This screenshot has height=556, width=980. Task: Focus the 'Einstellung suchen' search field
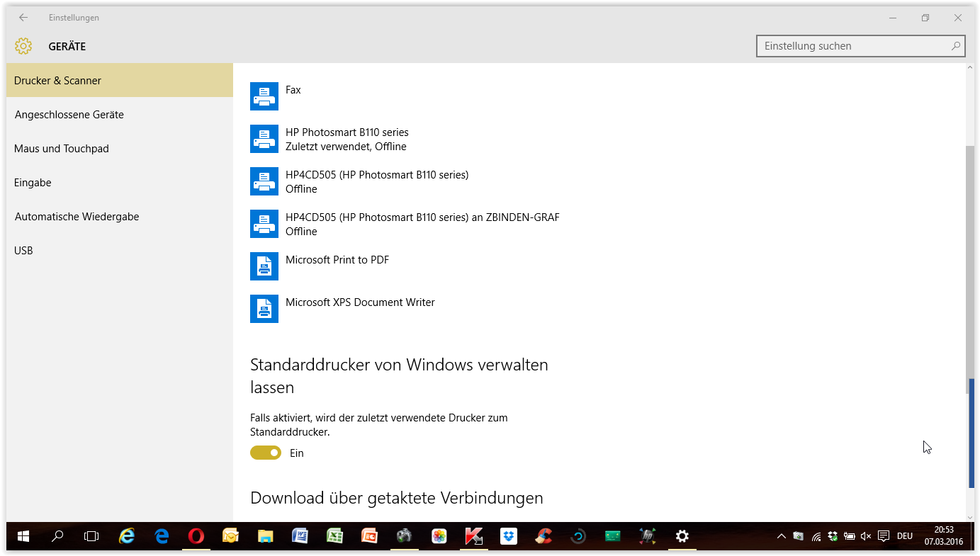click(x=861, y=46)
